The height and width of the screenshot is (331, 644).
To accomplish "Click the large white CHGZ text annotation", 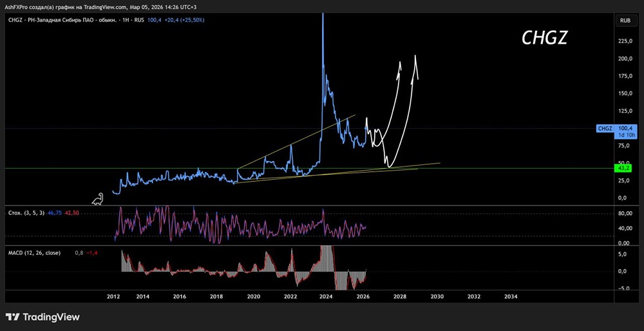I will 544,38.
